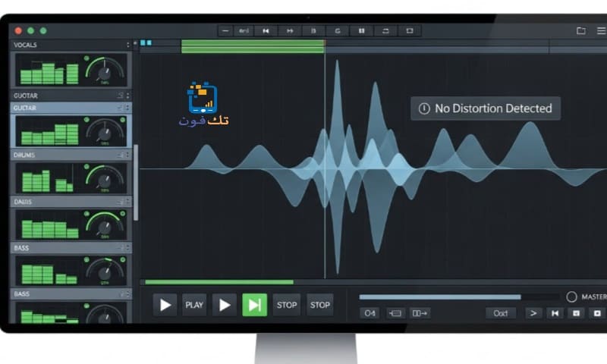Image resolution: width=607 pixels, height=364 pixels.
Task: Select the DAIIIS track header
Action: click(71, 202)
